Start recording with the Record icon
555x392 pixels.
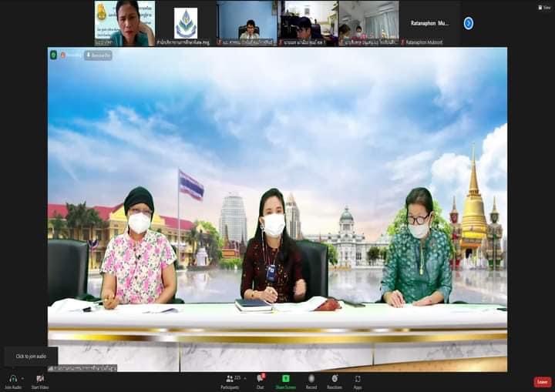pyautogui.click(x=311, y=378)
